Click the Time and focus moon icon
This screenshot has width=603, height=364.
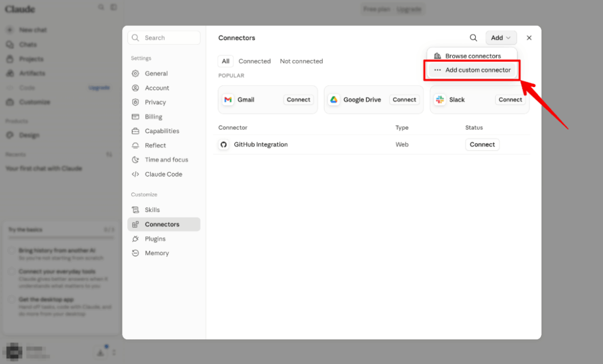(135, 160)
